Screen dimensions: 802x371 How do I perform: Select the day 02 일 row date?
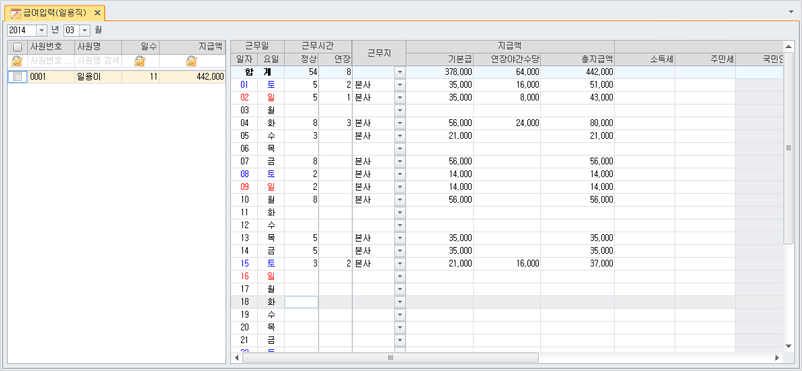point(244,98)
